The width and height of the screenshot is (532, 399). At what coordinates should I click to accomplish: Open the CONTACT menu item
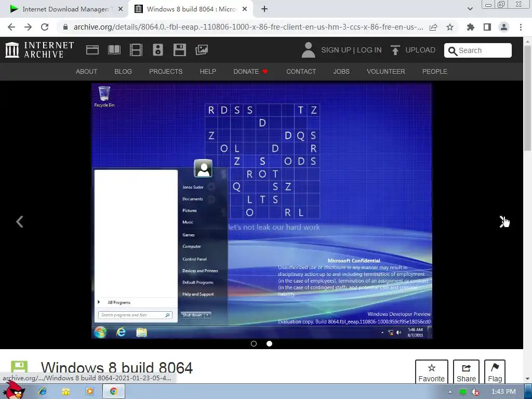coord(301,72)
